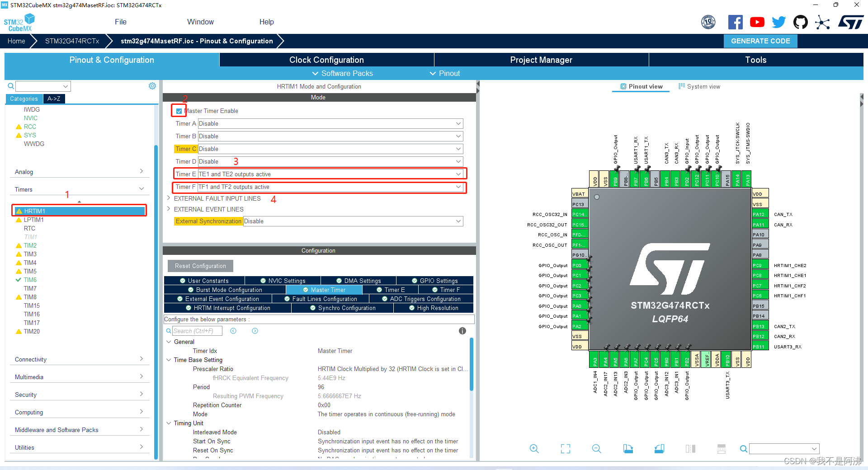Open the Timer C mode dropdown
This screenshot has width=868, height=470.
click(x=330, y=149)
